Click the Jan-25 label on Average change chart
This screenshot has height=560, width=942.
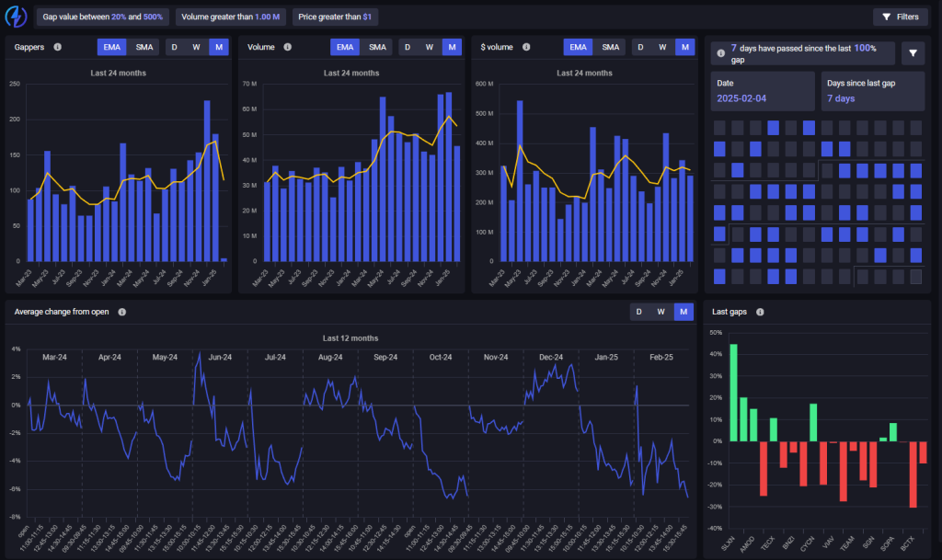pyautogui.click(x=605, y=357)
